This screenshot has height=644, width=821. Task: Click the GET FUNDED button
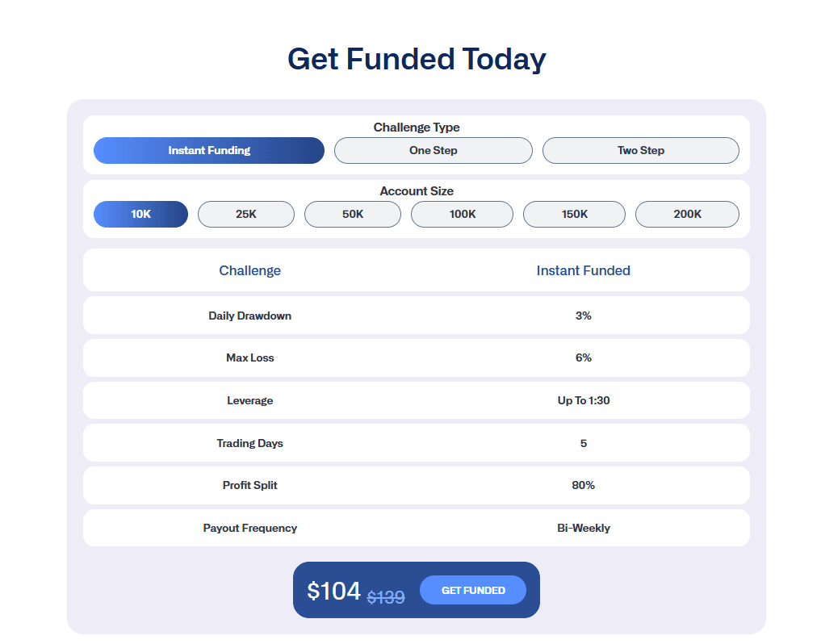pyautogui.click(x=472, y=590)
